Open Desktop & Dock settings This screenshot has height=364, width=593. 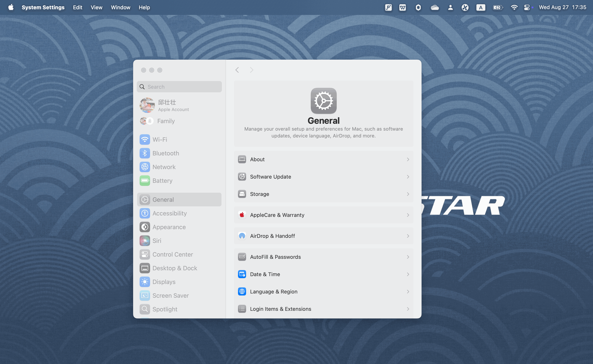click(x=179, y=268)
